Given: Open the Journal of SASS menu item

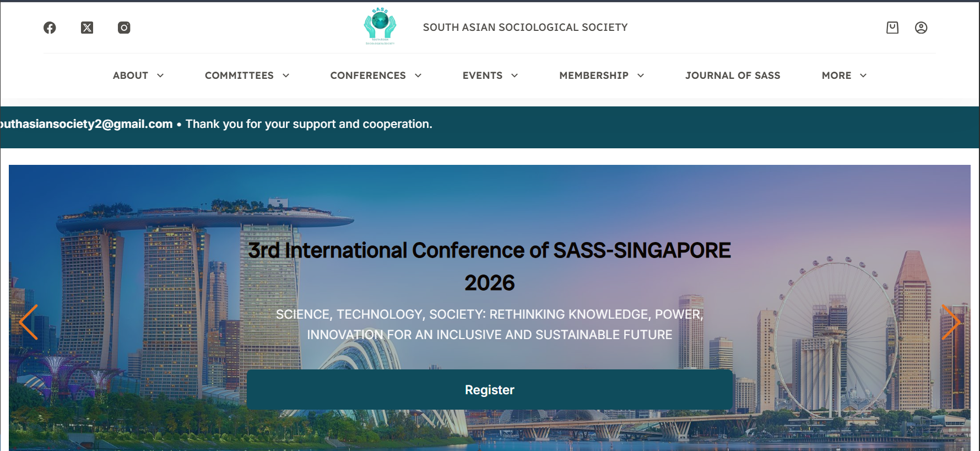Looking at the screenshot, I should (x=733, y=76).
